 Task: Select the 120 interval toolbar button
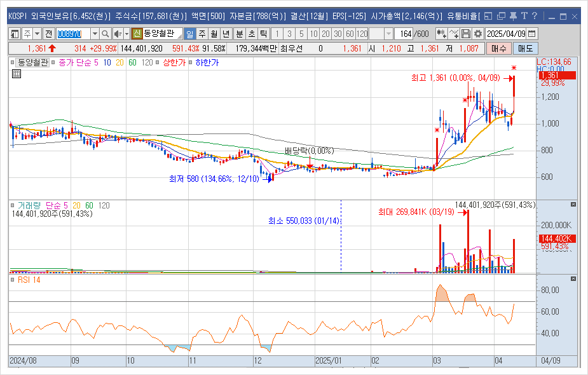362,34
